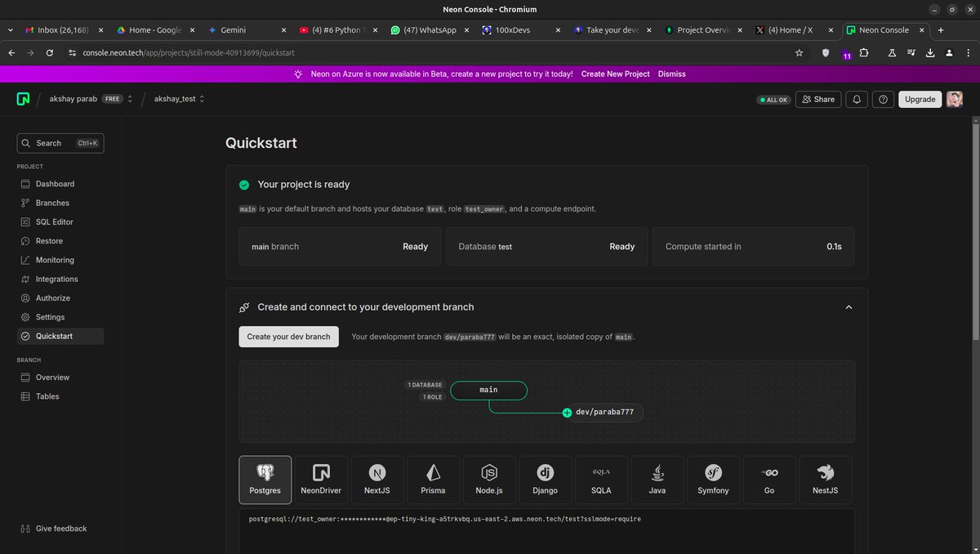Open the user avatar menu
The height and width of the screenshot is (554, 980).
[955, 99]
